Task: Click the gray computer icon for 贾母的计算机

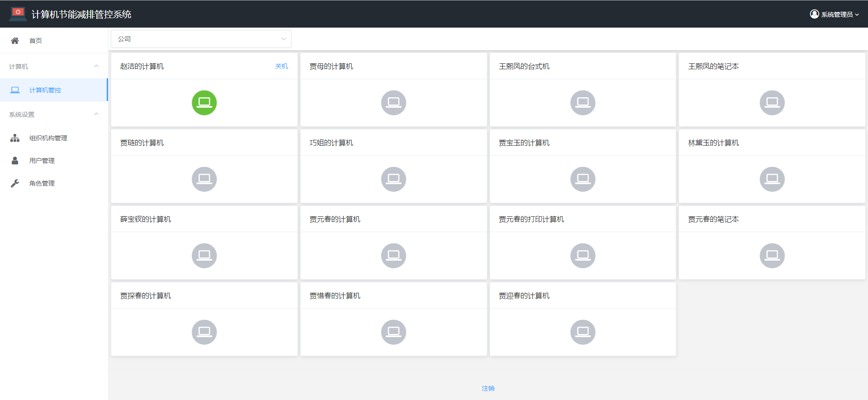Action: (x=393, y=103)
